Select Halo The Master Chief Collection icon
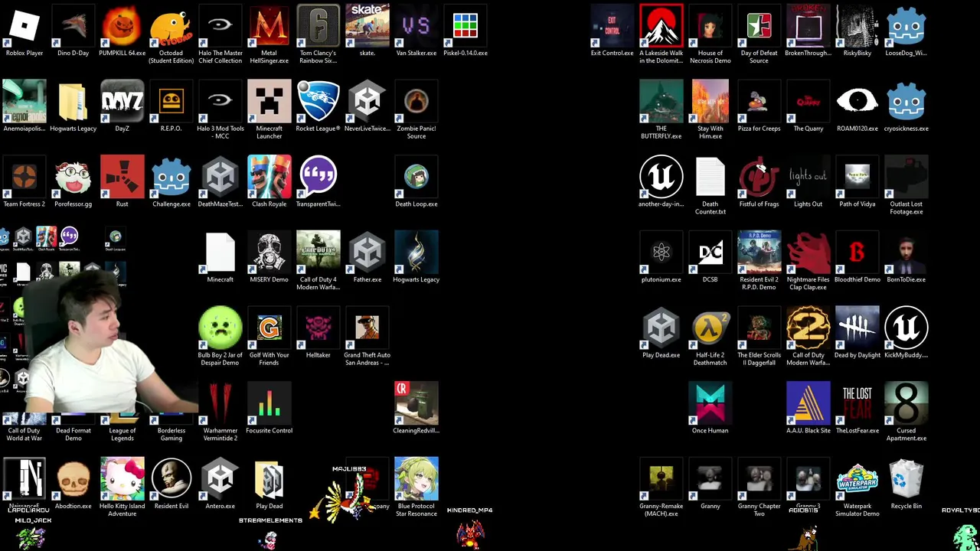The width and height of the screenshot is (980, 551). (x=220, y=26)
